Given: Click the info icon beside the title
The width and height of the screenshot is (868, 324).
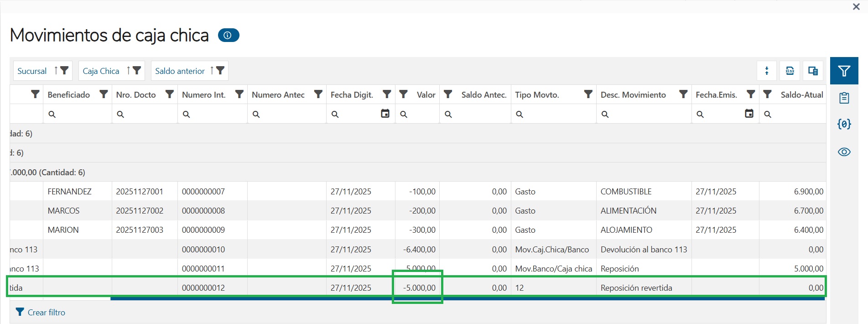Looking at the screenshot, I should [x=228, y=35].
